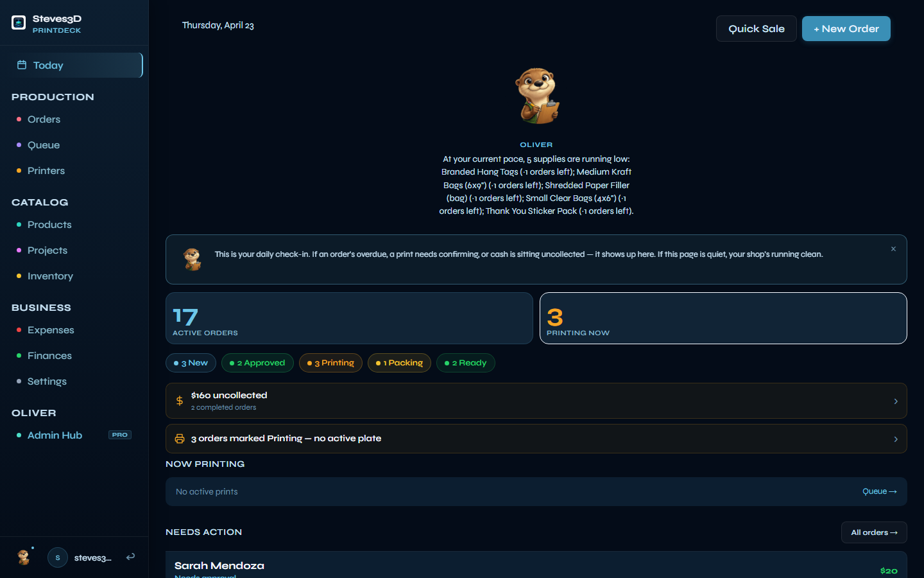
Task: Toggle the 2 Approved status filter
Action: (257, 363)
